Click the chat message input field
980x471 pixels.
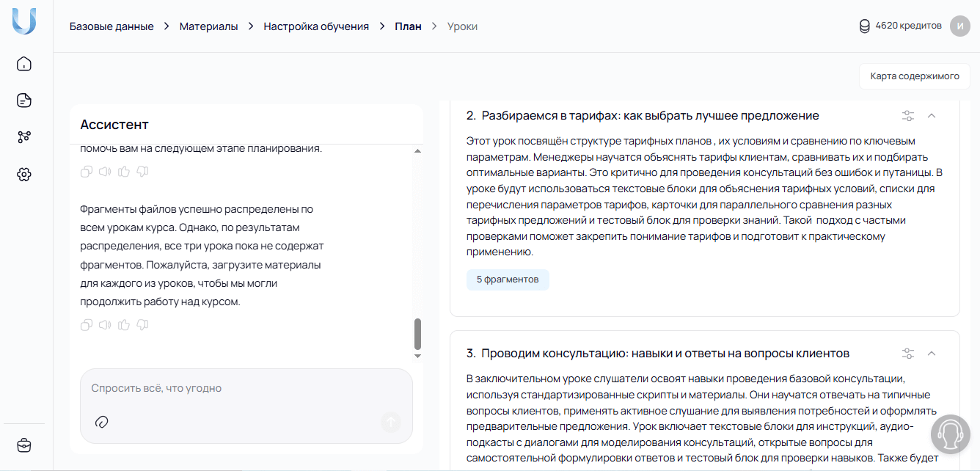[220, 388]
